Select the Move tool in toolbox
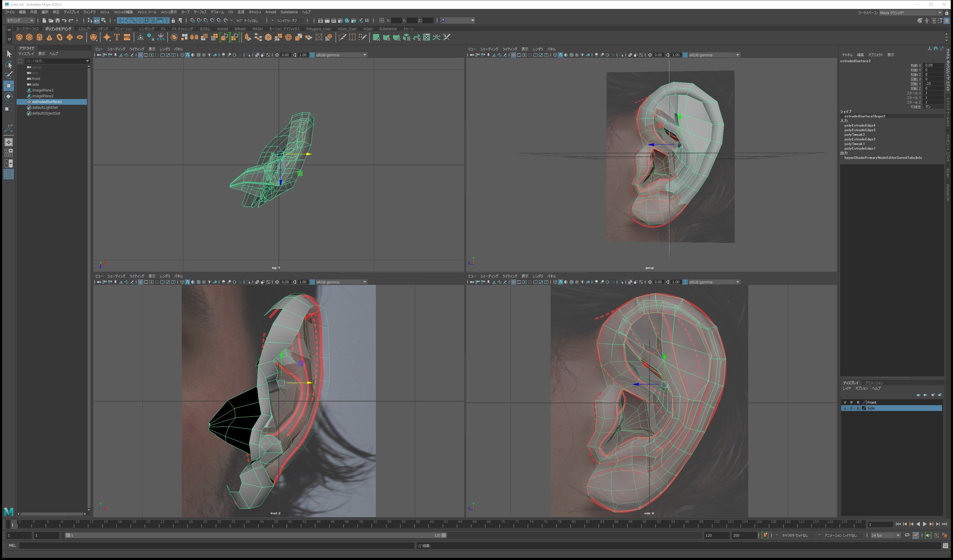Image resolution: width=953 pixels, height=560 pixels. click(x=8, y=85)
